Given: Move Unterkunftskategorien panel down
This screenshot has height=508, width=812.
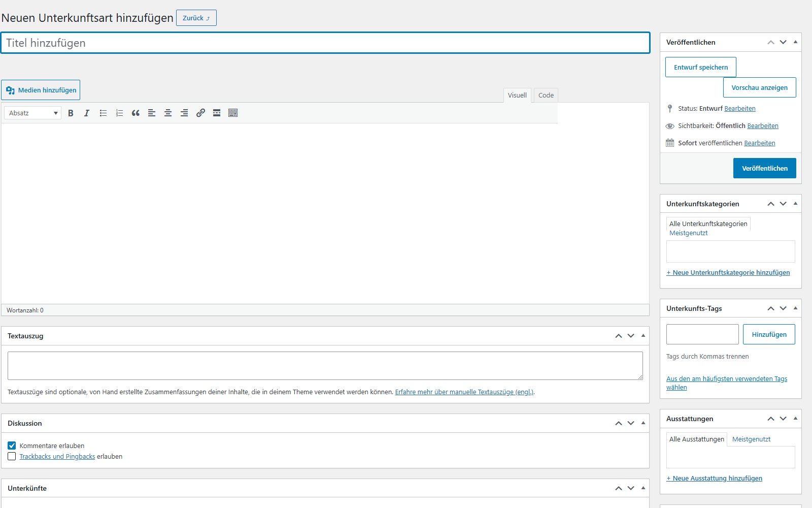Looking at the screenshot, I should click(783, 204).
